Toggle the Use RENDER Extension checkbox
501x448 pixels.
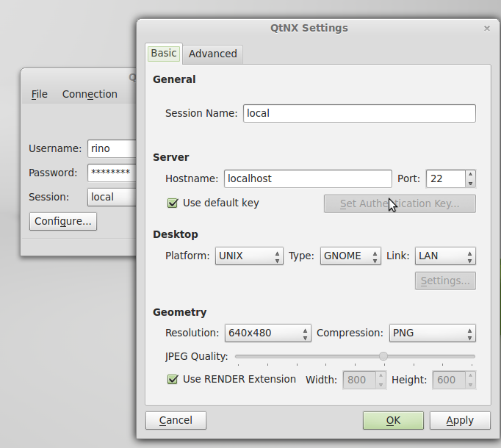tap(173, 379)
